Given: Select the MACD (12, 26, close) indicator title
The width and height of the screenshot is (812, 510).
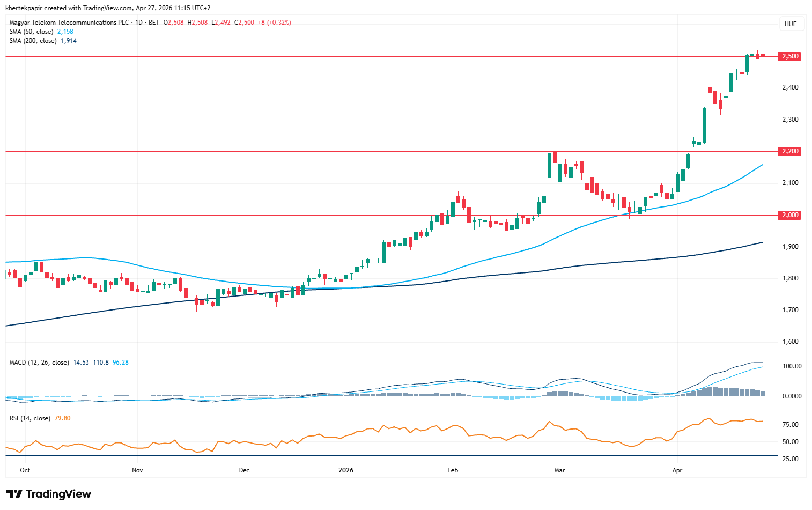Looking at the screenshot, I should 39,363.
